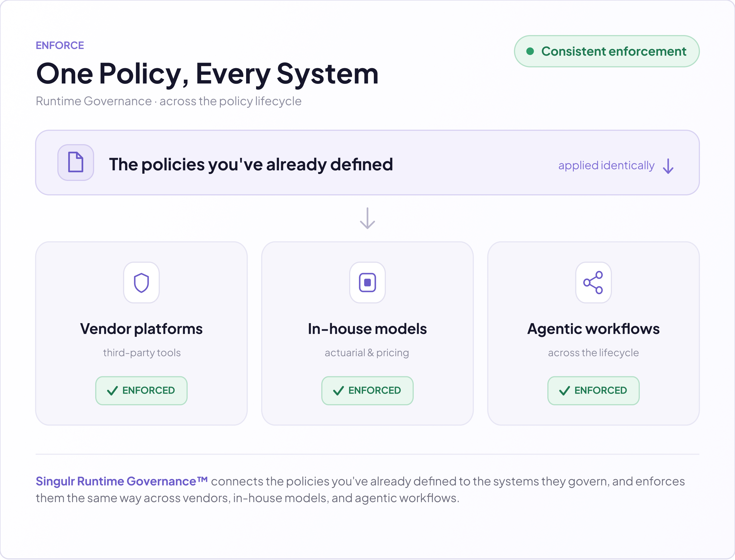The height and width of the screenshot is (560, 735).
Task: Toggle ENFORCED text label under third-party tools
Action: tap(149, 390)
